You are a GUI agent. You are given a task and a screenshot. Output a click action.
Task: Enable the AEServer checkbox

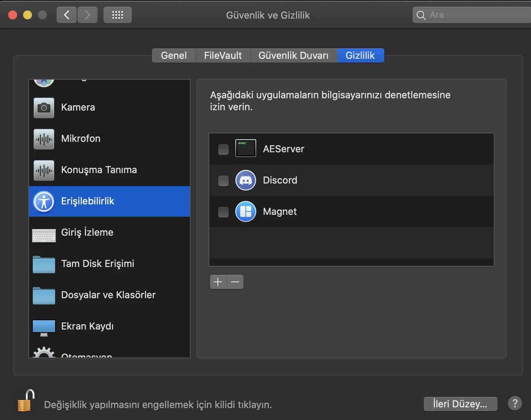(x=223, y=149)
